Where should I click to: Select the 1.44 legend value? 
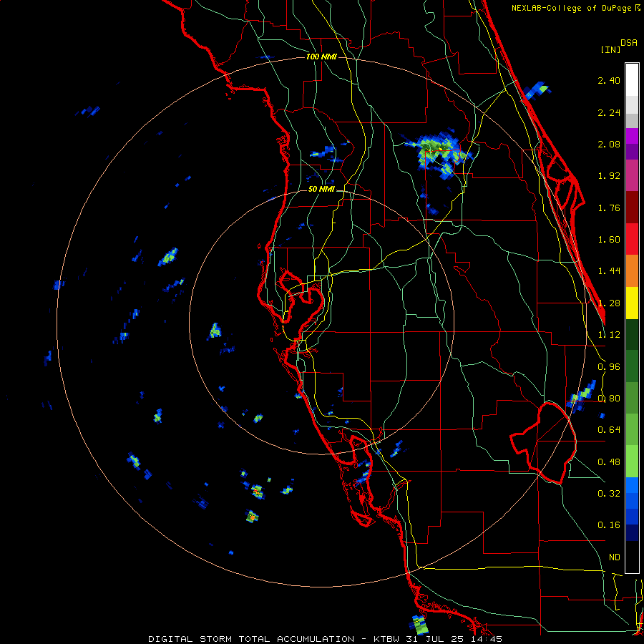point(609,271)
